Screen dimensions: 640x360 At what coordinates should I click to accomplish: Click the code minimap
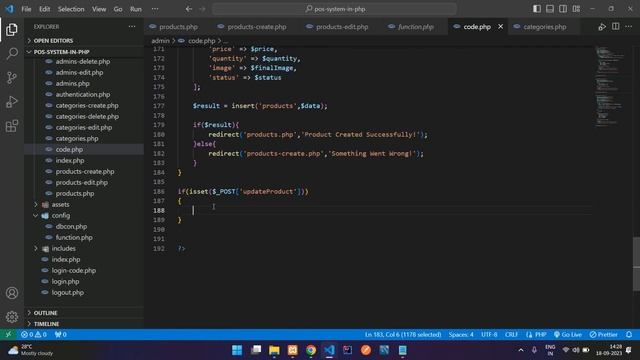pyautogui.click(x=610, y=86)
